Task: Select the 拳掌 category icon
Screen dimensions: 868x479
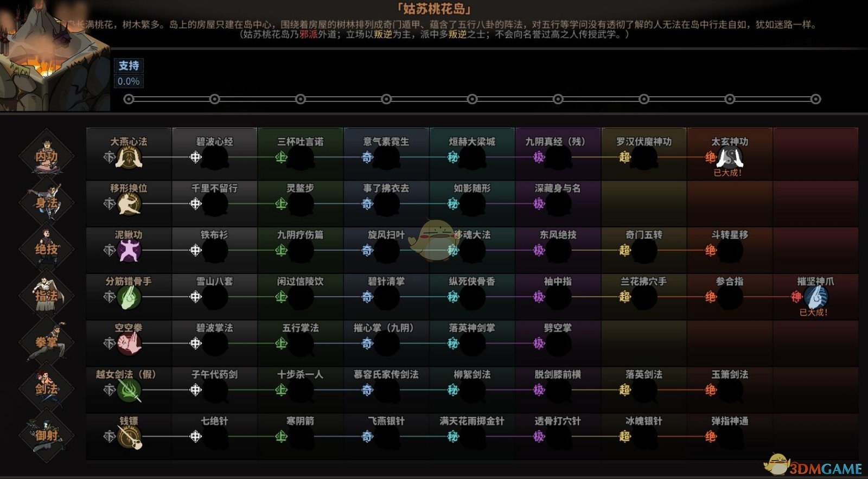Action: pos(47,342)
